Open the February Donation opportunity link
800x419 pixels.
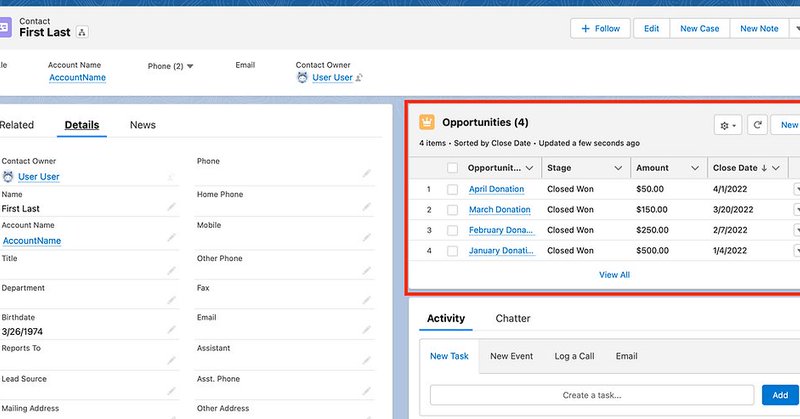(x=501, y=230)
